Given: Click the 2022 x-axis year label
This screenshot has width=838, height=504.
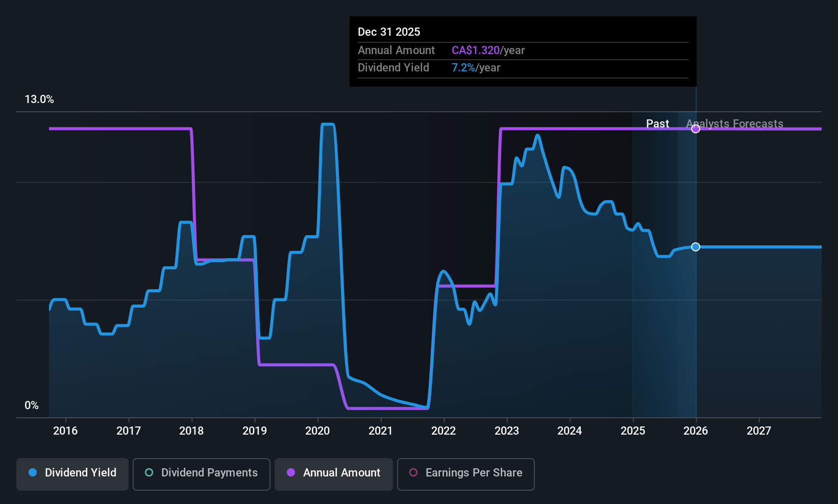Looking at the screenshot, I should tap(443, 431).
